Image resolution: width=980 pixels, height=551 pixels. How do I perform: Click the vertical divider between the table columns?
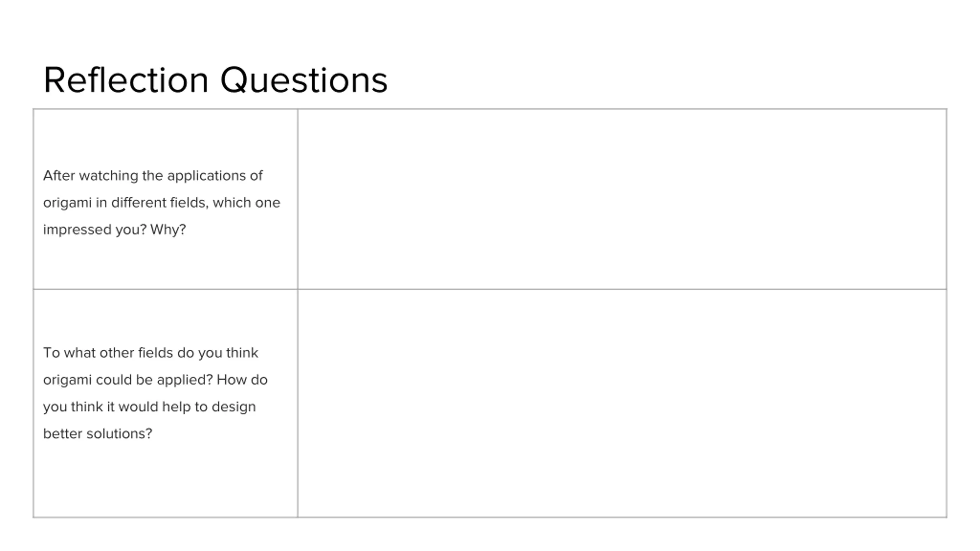(x=297, y=313)
